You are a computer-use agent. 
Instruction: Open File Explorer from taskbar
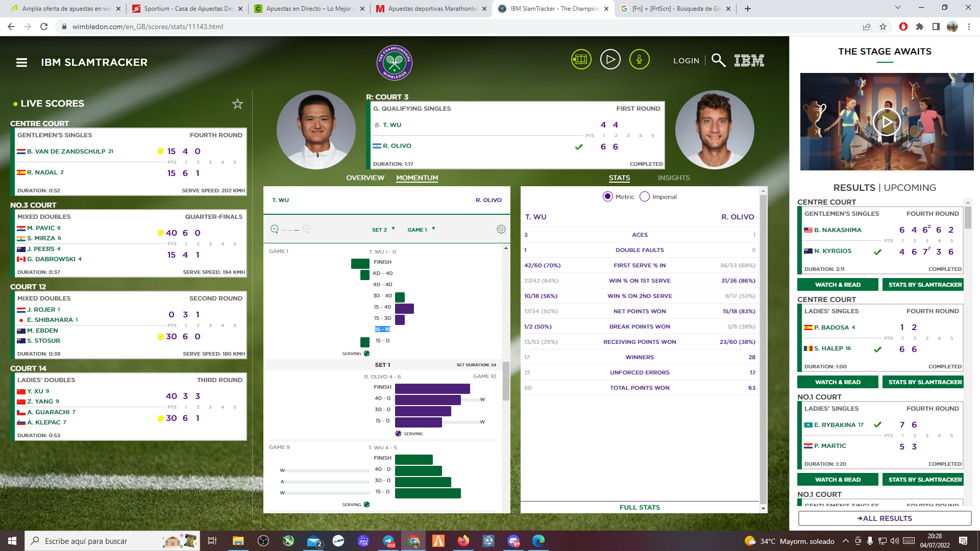238,541
